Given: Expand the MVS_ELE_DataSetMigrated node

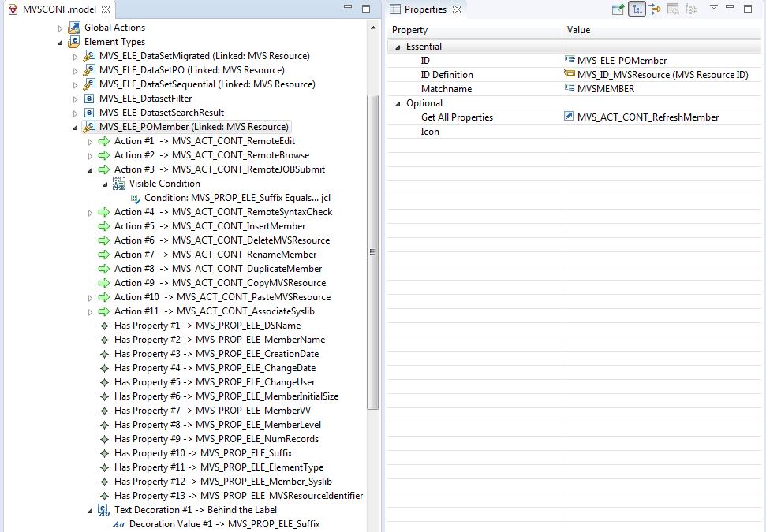Looking at the screenshot, I should click(76, 56).
